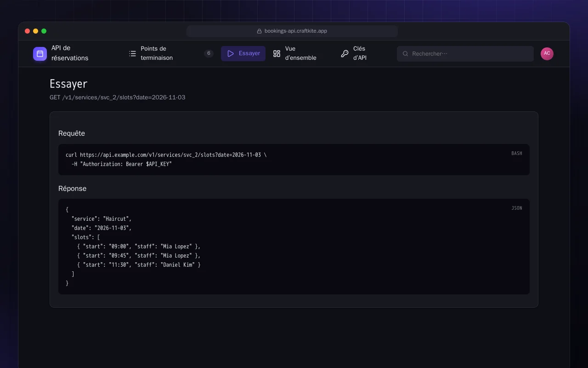
Task: Click the bookings-api.craftkite.app address bar
Action: pyautogui.click(x=292, y=31)
